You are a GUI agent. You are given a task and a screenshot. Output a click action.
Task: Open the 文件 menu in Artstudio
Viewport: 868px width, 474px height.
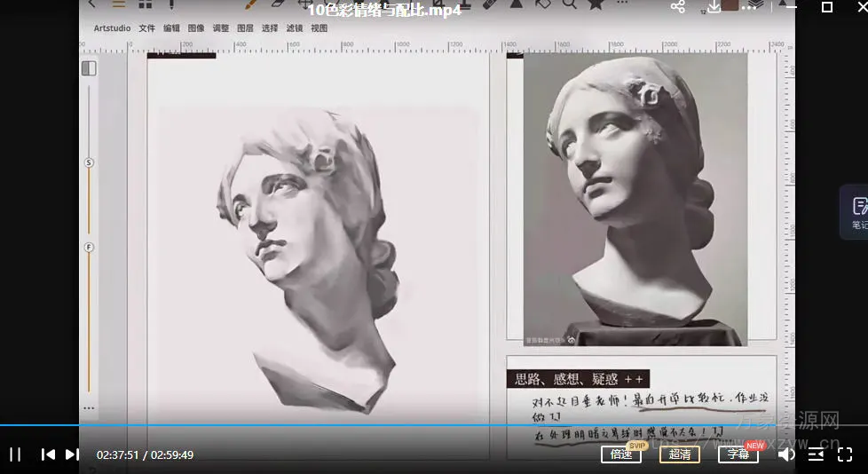(x=147, y=28)
